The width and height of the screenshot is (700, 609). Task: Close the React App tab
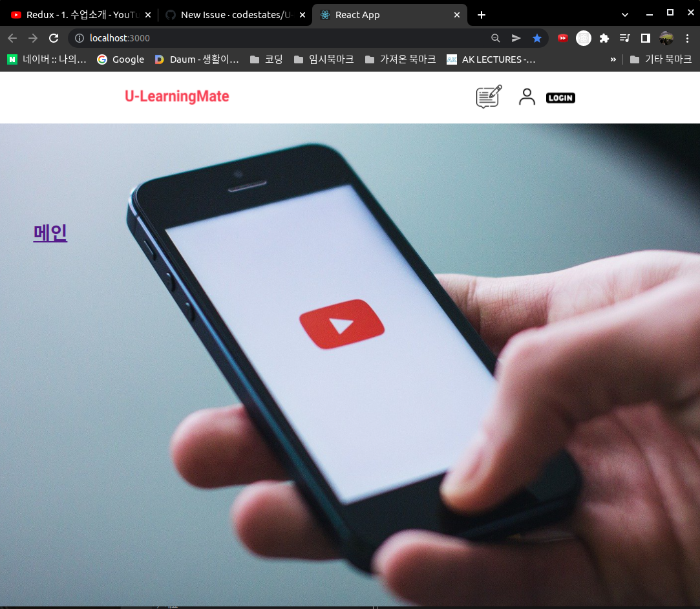click(457, 15)
